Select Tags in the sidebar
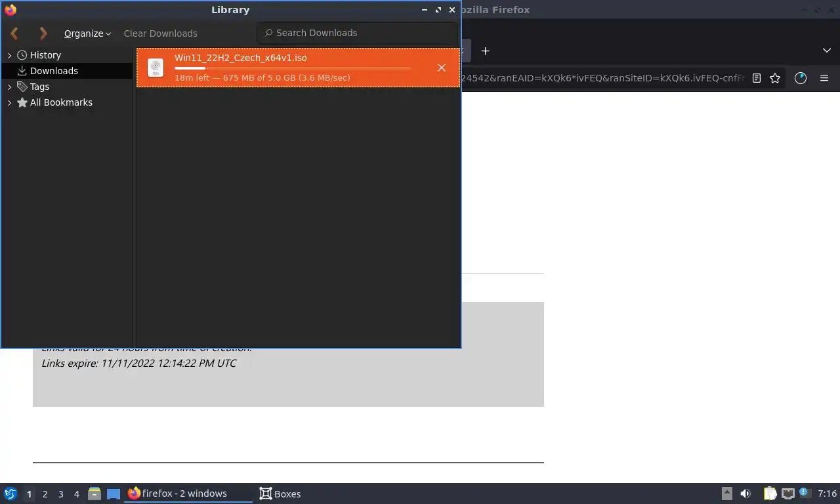 [39, 87]
